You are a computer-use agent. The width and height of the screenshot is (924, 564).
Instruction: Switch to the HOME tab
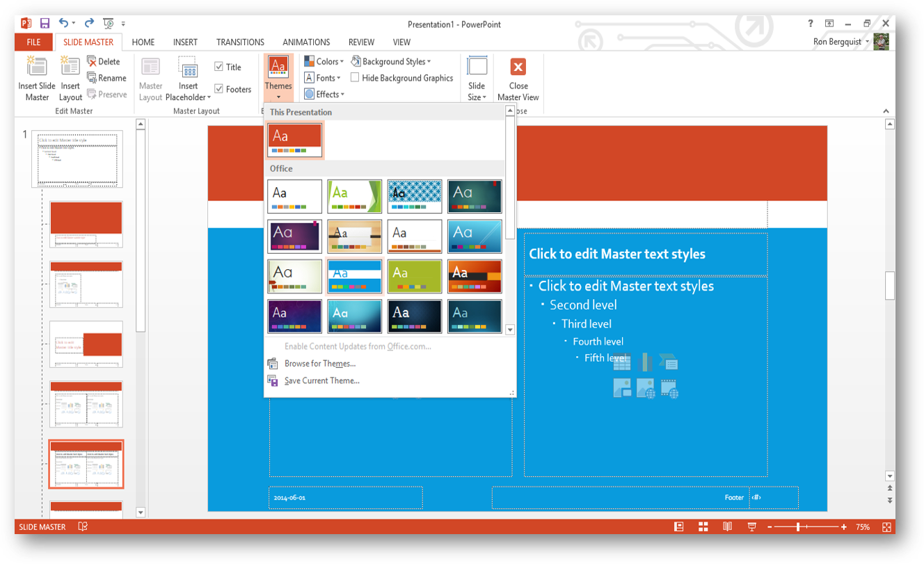[143, 42]
